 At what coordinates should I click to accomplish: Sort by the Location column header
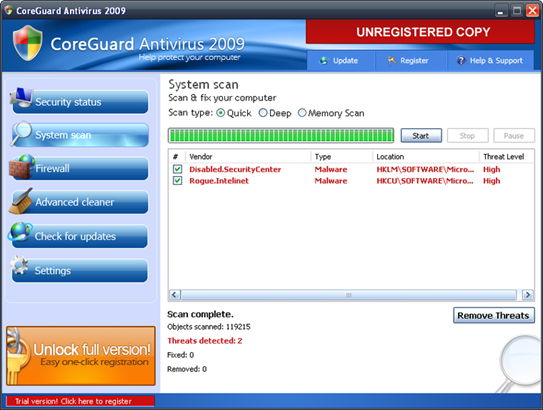(426, 157)
